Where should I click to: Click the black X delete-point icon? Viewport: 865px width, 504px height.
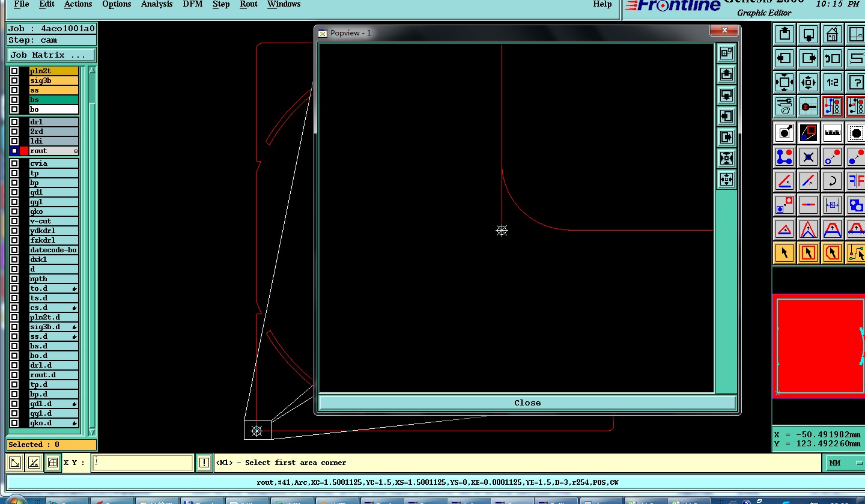[809, 157]
